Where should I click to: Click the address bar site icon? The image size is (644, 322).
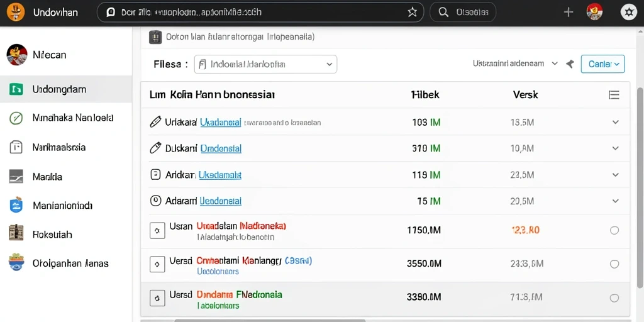pos(111,13)
